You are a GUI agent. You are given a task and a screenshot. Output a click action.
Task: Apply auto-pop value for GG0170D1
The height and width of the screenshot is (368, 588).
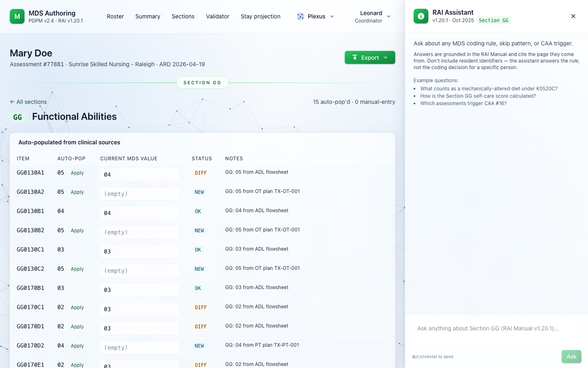[77, 327]
